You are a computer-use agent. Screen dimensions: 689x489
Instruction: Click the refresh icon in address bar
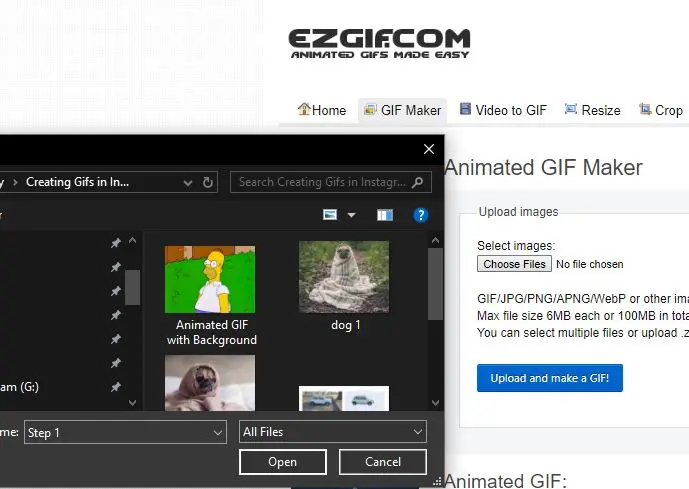point(208,182)
